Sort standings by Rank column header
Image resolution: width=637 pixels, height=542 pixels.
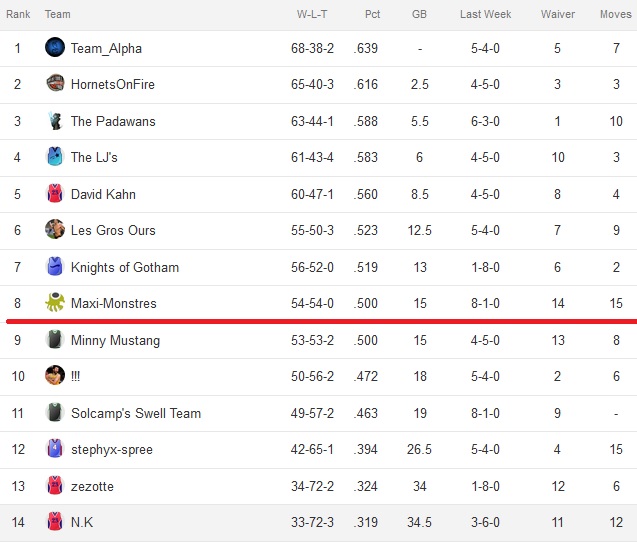[x=18, y=14]
